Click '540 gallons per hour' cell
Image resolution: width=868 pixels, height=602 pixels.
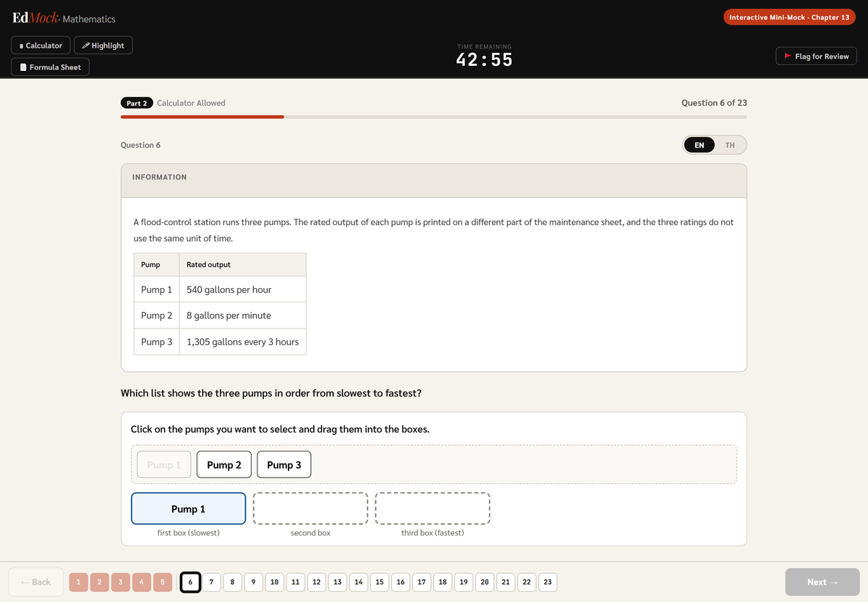click(242, 289)
